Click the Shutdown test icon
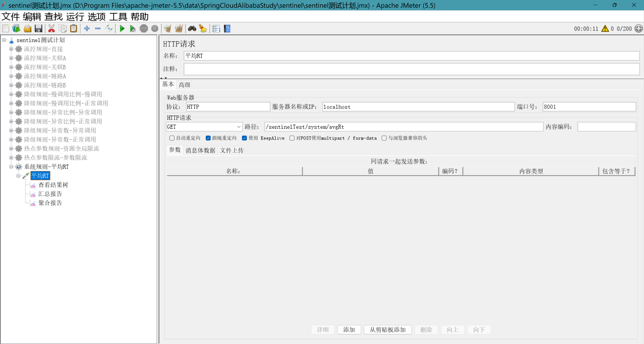 tap(155, 28)
